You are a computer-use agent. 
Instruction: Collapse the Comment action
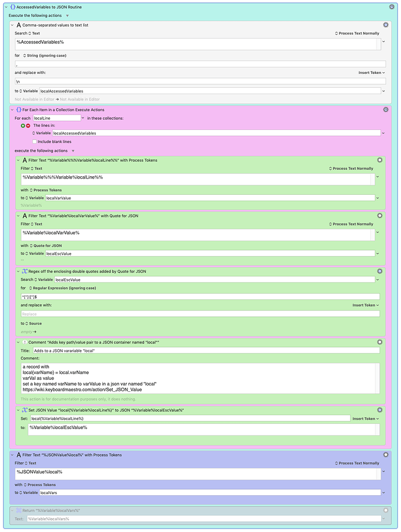click(19, 342)
